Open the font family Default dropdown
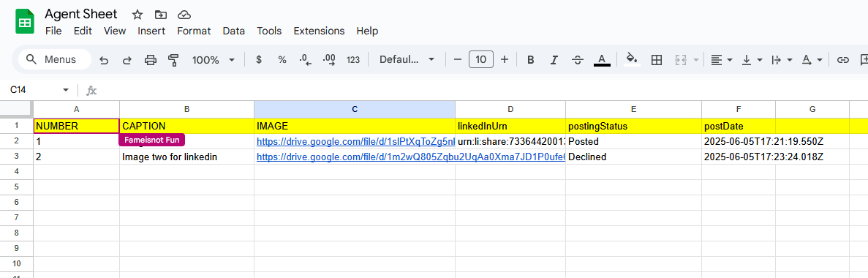The height and width of the screenshot is (278, 868). (x=407, y=60)
